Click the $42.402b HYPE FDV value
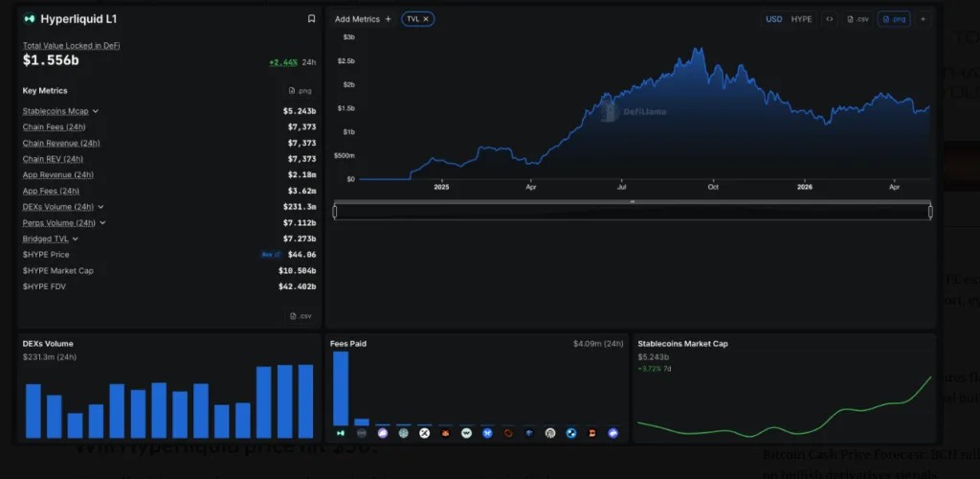980x479 pixels. click(x=297, y=286)
